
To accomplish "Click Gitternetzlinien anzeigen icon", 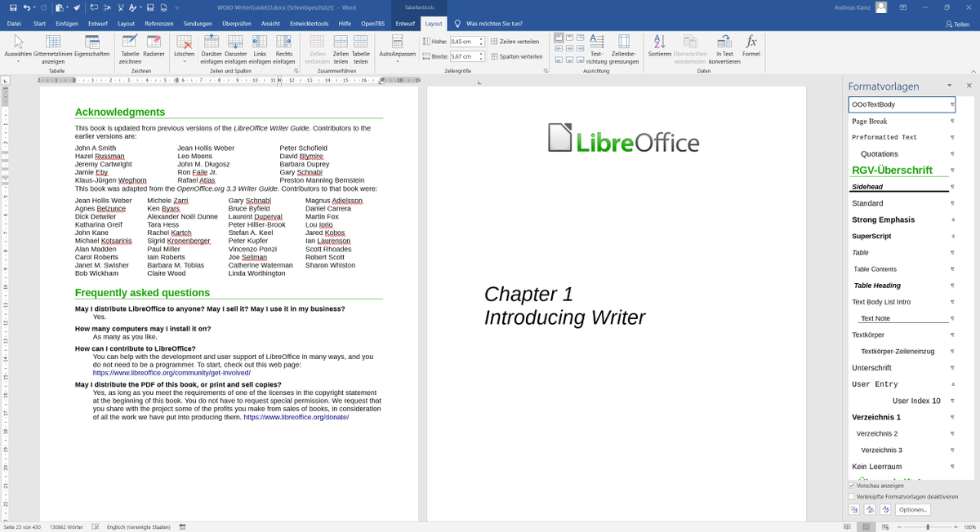I will (x=53, y=49).
